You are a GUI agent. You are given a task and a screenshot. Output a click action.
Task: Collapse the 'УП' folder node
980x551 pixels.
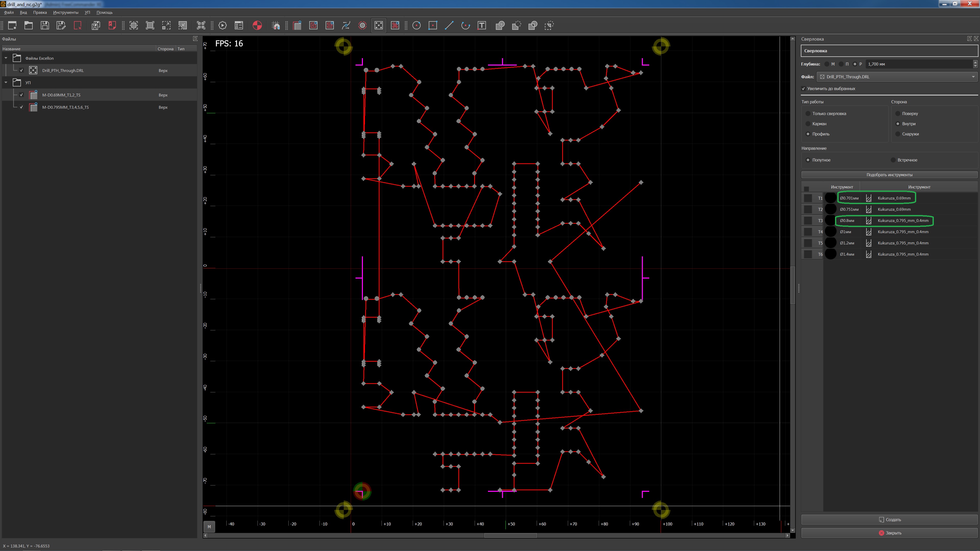click(6, 82)
